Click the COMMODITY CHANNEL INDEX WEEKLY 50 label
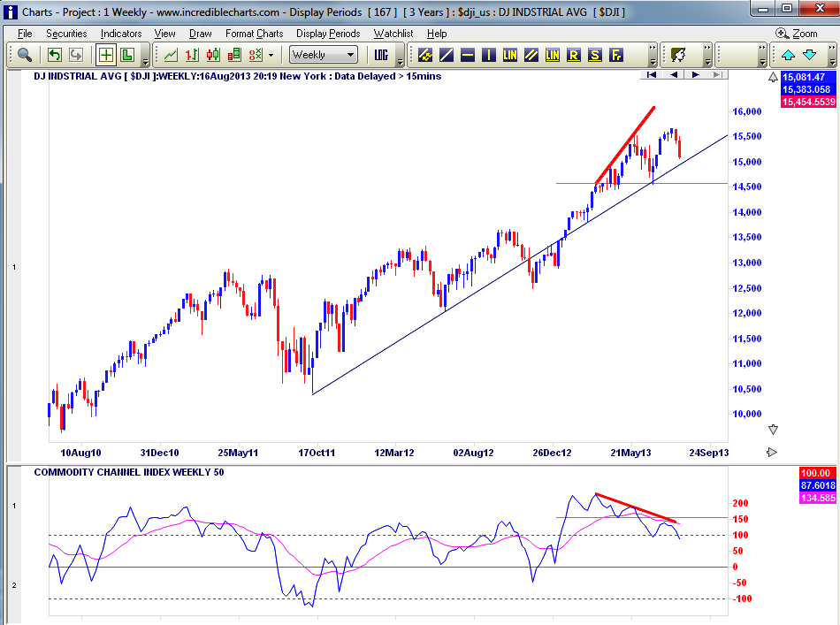 pyautogui.click(x=129, y=472)
